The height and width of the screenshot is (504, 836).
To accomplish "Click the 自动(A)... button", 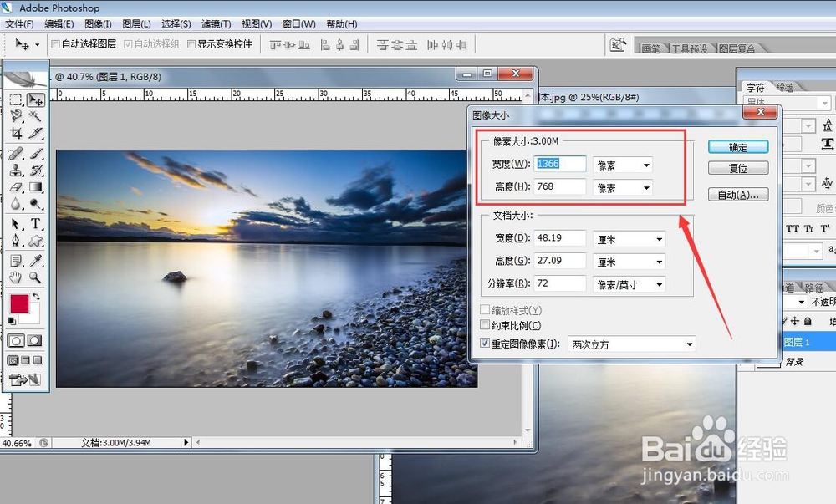I will point(738,195).
